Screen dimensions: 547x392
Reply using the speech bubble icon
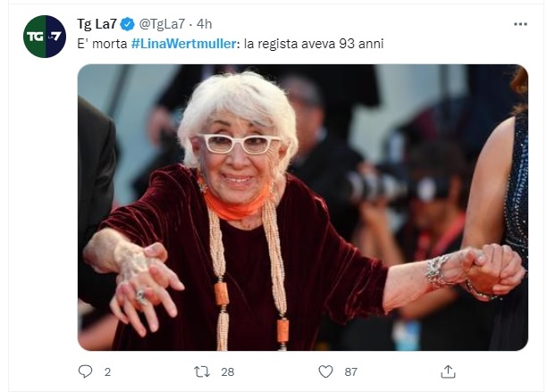point(85,371)
